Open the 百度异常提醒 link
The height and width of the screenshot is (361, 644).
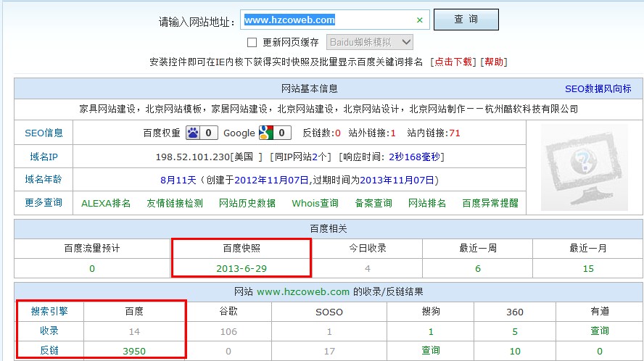click(x=490, y=203)
